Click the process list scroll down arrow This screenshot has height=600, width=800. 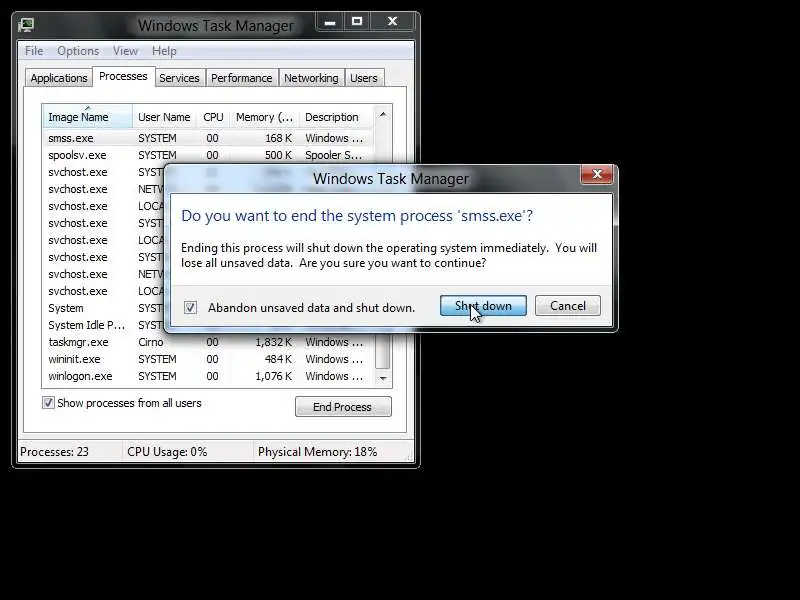[x=383, y=379]
